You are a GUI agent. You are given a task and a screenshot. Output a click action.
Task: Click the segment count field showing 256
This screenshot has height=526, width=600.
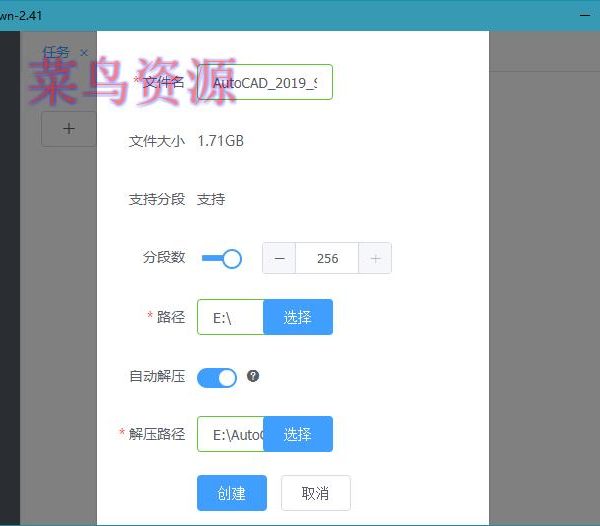(327, 258)
